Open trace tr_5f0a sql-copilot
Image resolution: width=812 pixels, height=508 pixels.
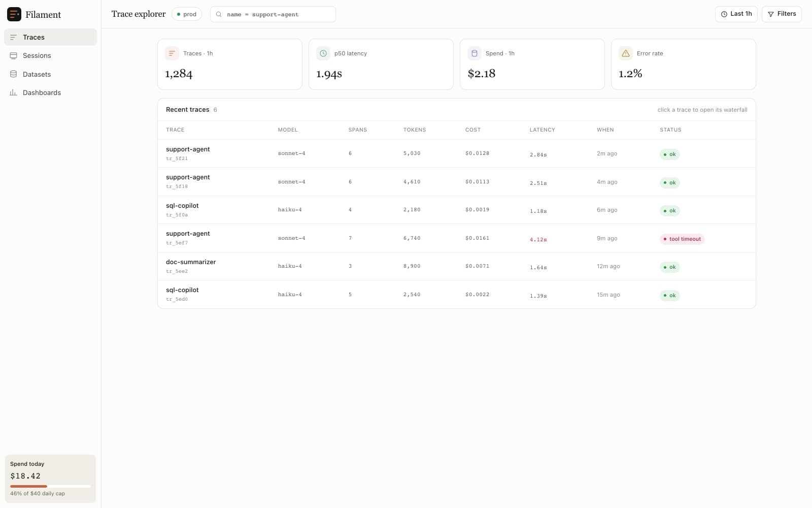[456, 210]
